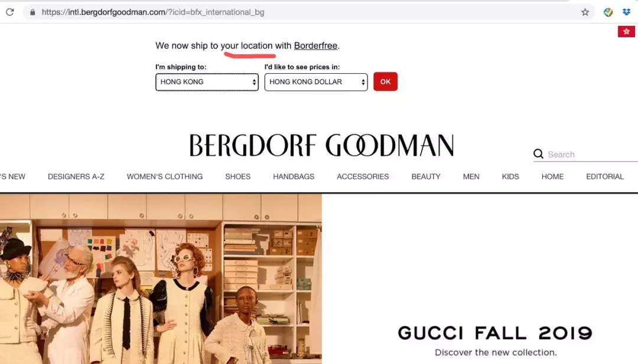Viewport: 638px width, 364px height.
Task: Click the search magnifier icon
Action: coord(538,154)
